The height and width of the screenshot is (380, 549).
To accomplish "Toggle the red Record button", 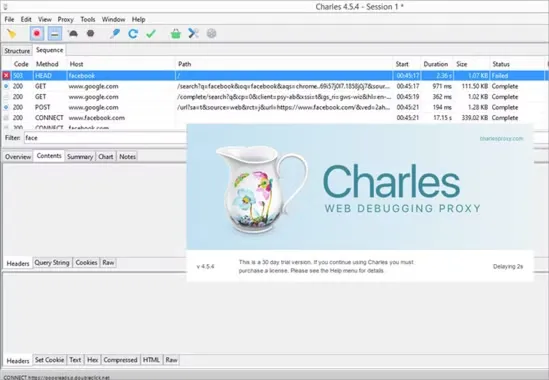I will [36, 34].
